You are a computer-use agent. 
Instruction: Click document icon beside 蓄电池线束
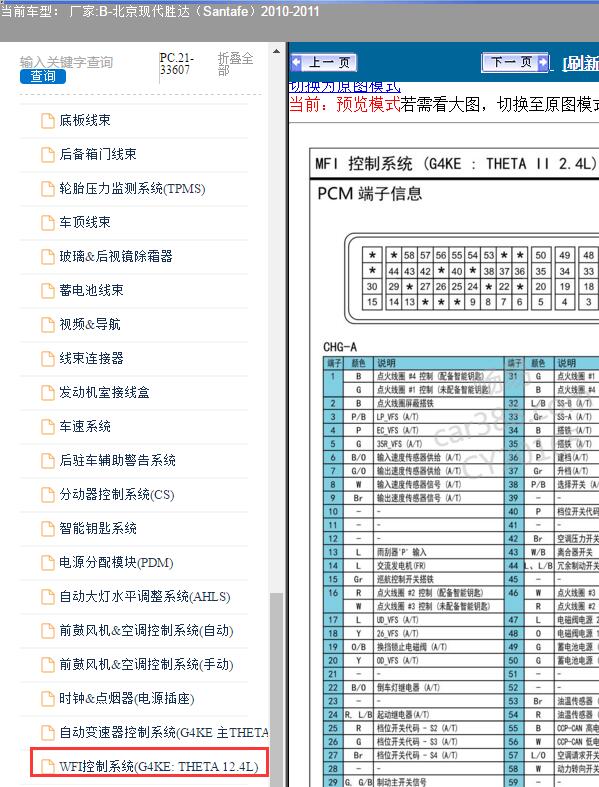[48, 291]
